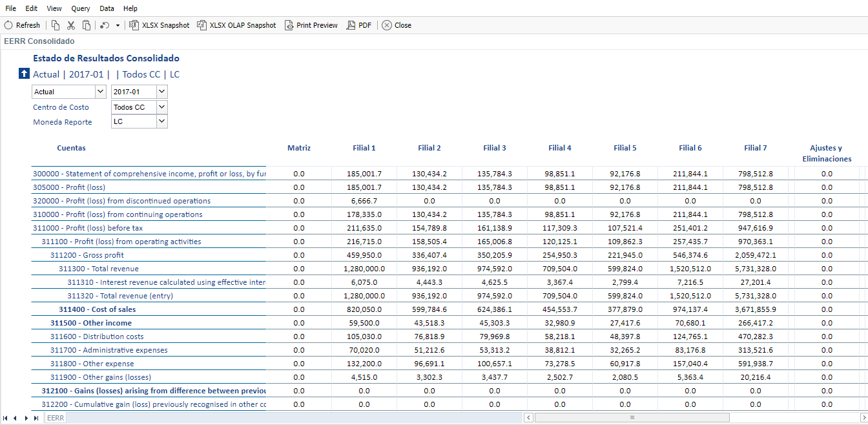This screenshot has height=425, width=868.
Task: Select the EERR sheet tab
Action: 56,418
